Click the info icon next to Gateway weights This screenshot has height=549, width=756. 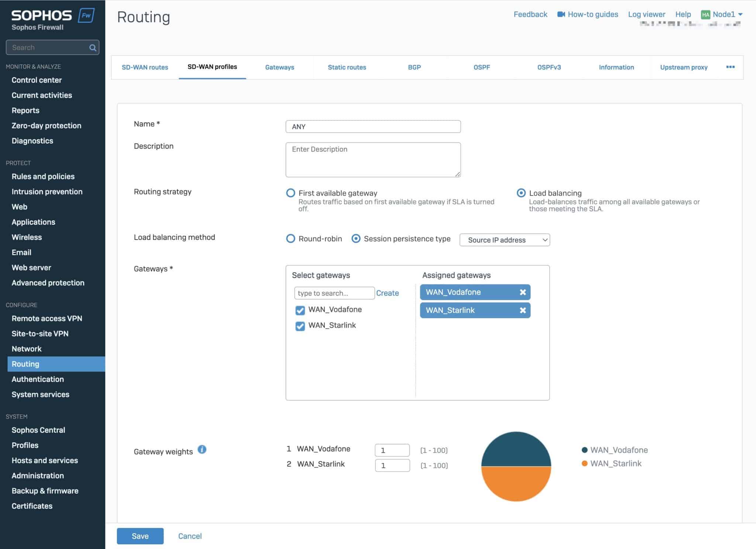(x=202, y=450)
